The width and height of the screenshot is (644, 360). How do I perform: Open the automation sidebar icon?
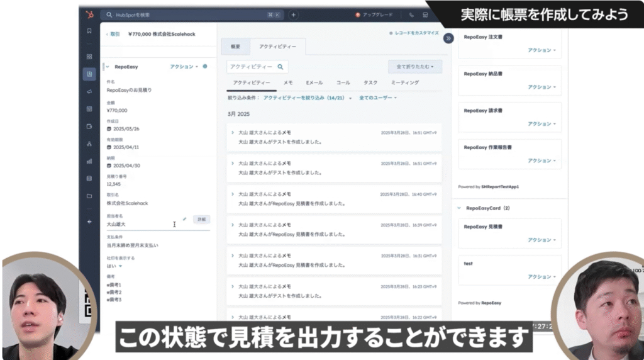click(89, 144)
